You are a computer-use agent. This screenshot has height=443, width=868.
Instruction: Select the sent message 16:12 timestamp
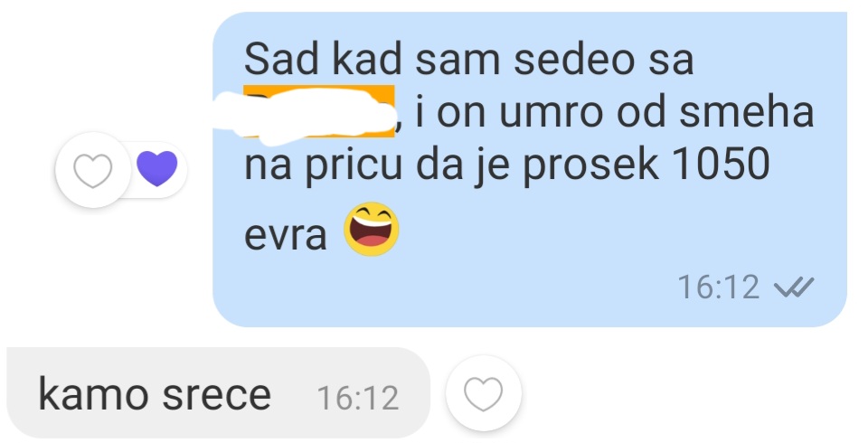[719, 287]
